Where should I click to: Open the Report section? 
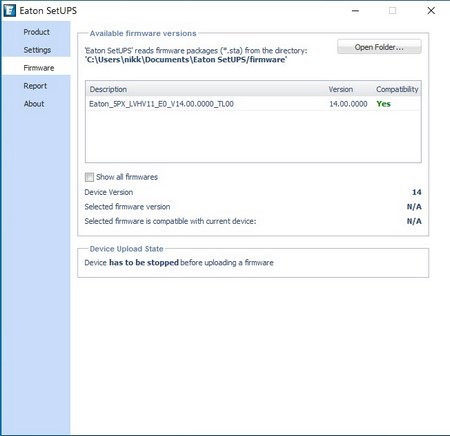35,86
